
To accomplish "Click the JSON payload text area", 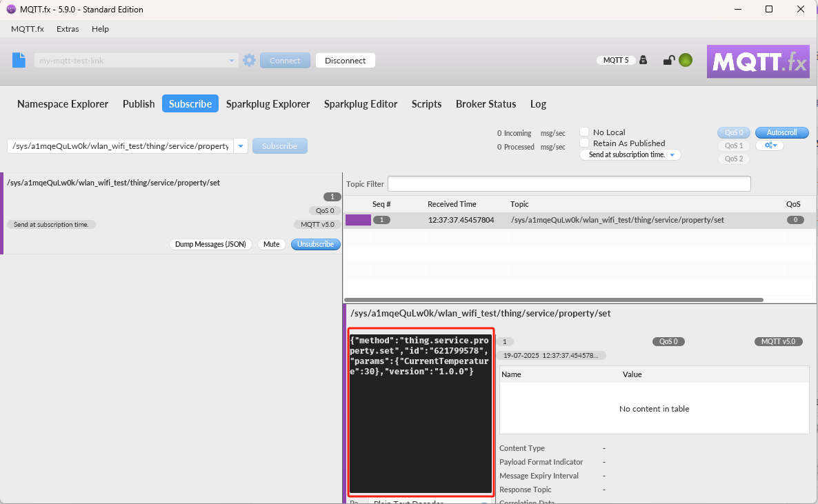I will coord(421,412).
